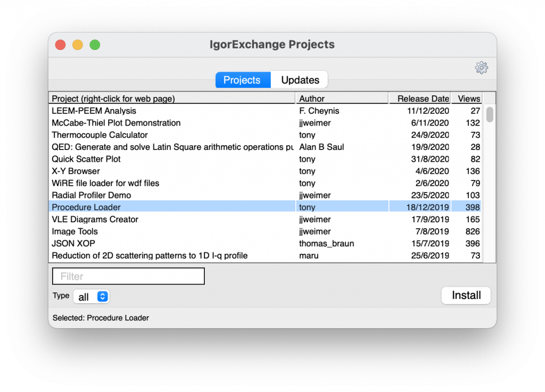Click release date 15/7/2019
Viewport: 545px width, 392px height.
tap(430, 244)
